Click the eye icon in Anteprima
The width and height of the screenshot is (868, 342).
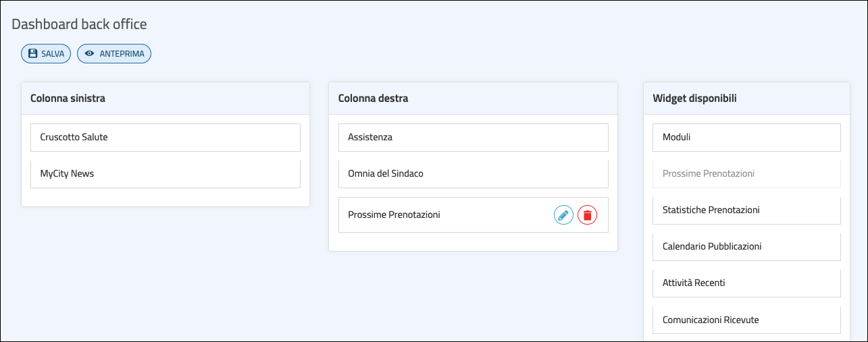click(89, 54)
